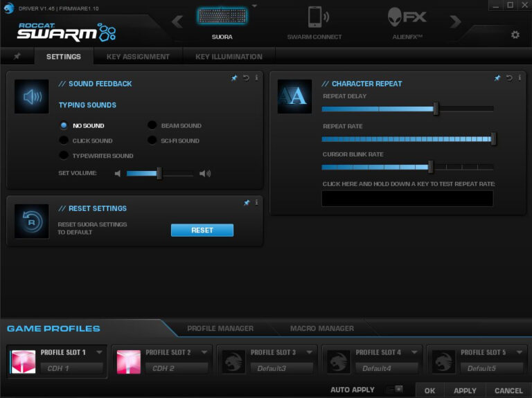Confirm with the OK button
The height and width of the screenshot is (398, 532).
click(429, 390)
